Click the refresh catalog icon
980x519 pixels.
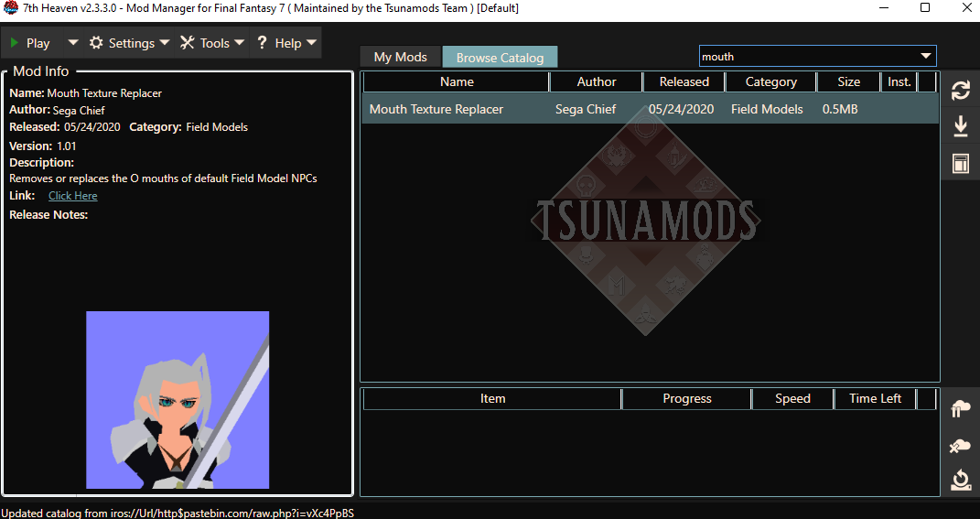click(961, 91)
